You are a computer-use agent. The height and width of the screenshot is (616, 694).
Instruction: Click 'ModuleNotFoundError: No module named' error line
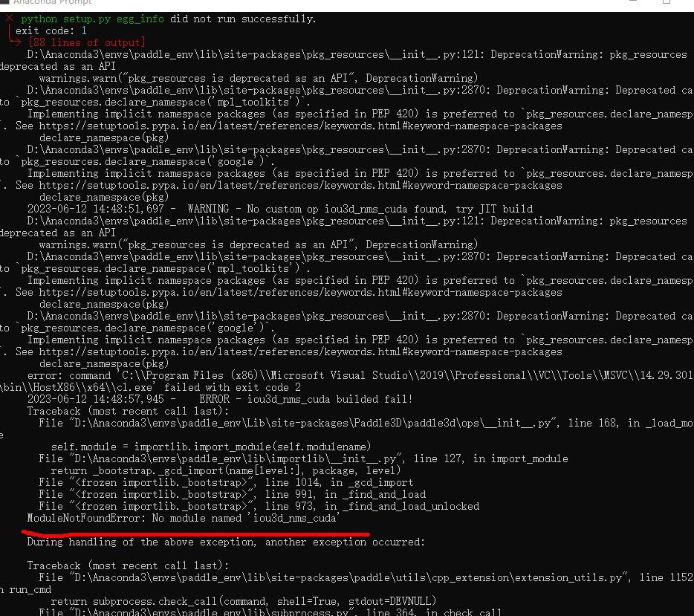click(x=184, y=518)
